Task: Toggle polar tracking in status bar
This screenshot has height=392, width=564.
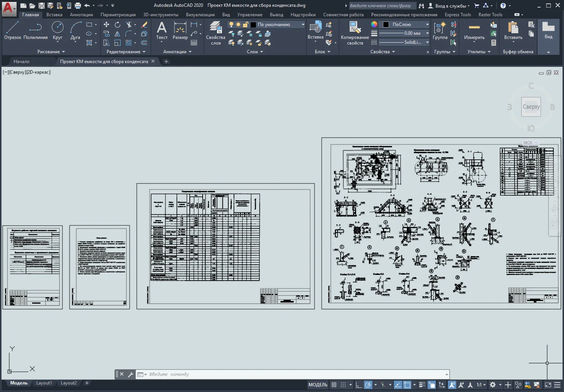Action: 368,385
